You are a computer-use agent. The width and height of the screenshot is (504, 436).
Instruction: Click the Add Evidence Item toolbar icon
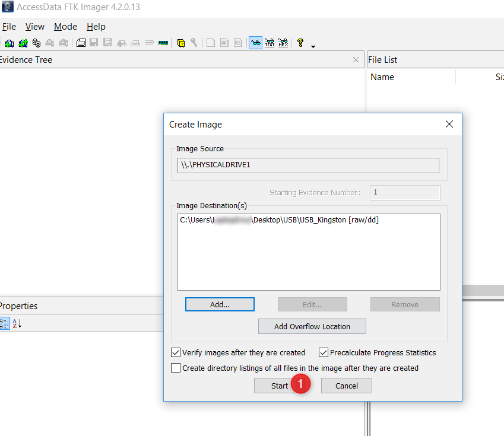point(9,43)
